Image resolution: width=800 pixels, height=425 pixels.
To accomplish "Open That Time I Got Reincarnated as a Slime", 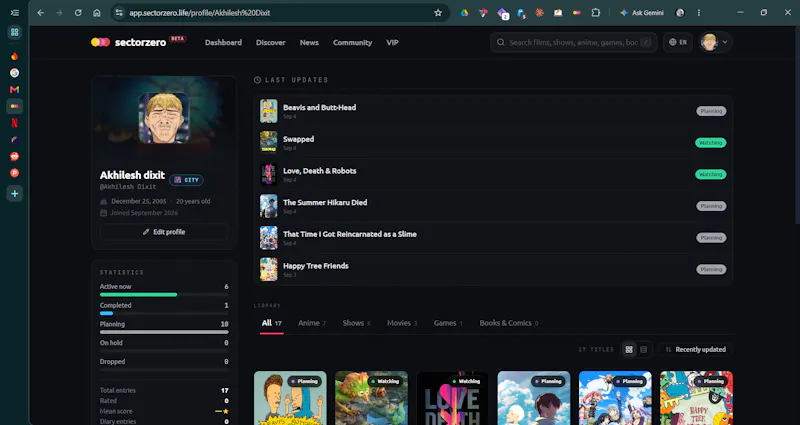I will tap(493, 238).
